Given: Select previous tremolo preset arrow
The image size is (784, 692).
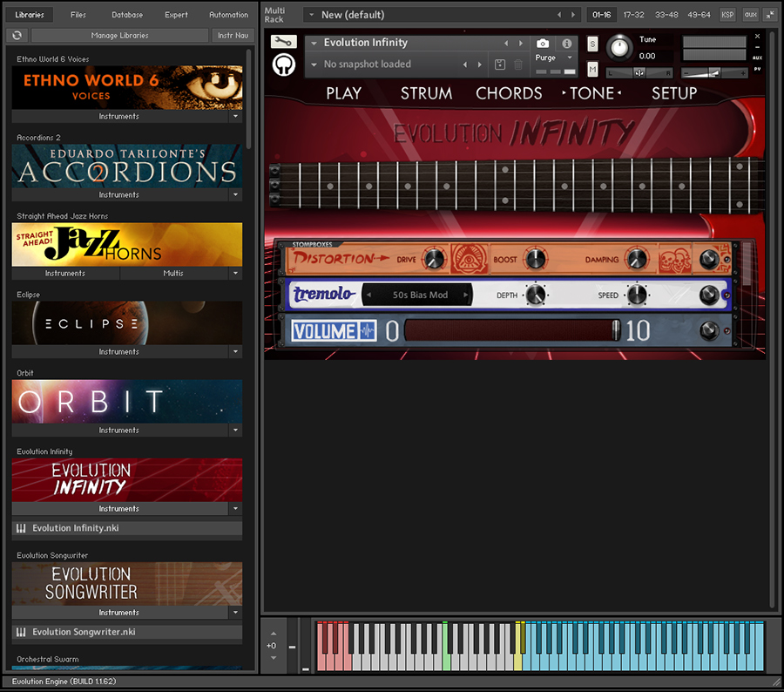Looking at the screenshot, I should (369, 295).
